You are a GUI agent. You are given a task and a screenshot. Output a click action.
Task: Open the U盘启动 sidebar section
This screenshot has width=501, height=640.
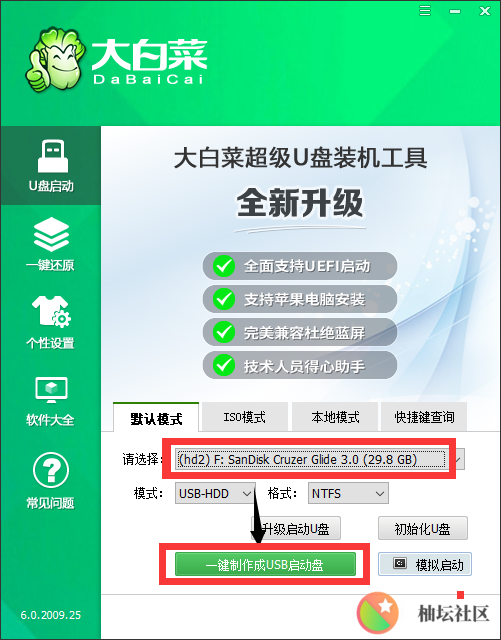(51, 165)
